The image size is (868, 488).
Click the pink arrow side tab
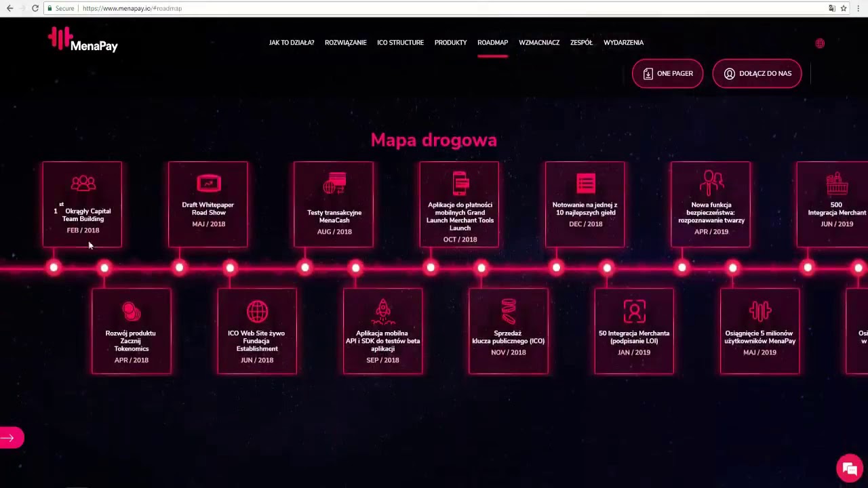(11, 438)
